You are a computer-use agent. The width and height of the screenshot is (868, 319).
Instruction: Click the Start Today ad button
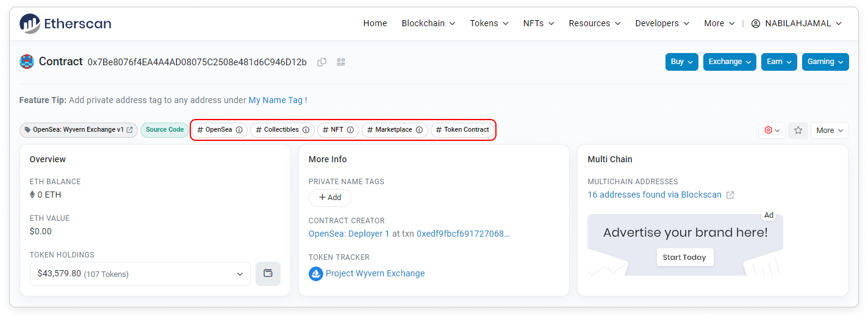click(684, 257)
